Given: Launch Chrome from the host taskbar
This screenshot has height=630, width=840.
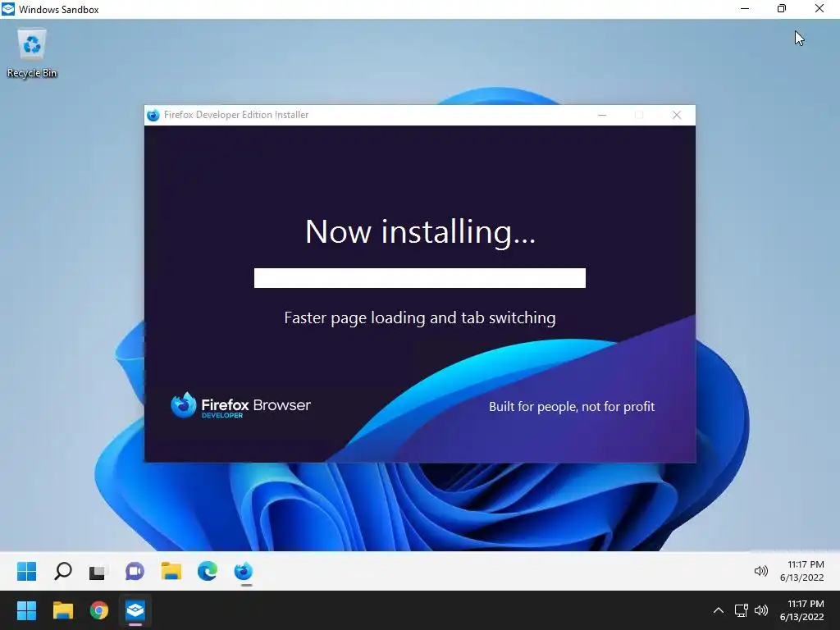Looking at the screenshot, I should tap(99, 610).
